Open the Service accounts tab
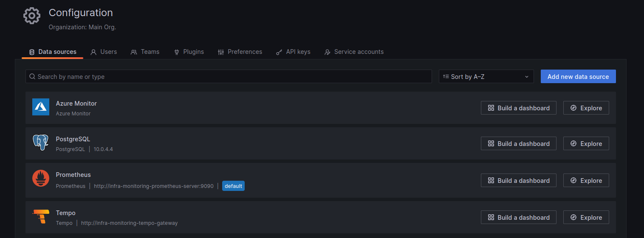The image size is (644, 238). (x=354, y=52)
